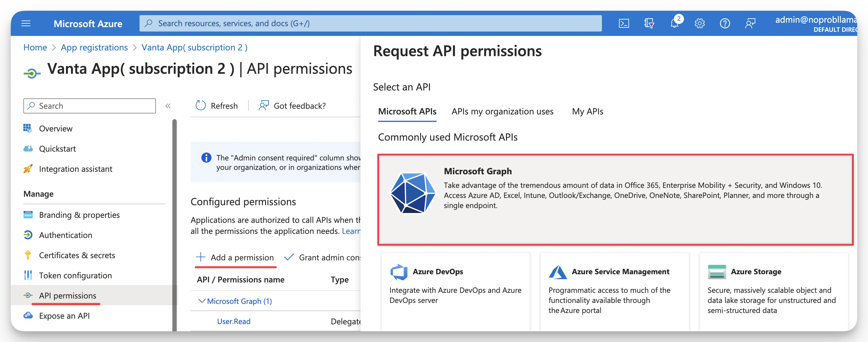Click the Overview grid icon in the sidebar
The height and width of the screenshot is (342, 868).
(x=28, y=128)
